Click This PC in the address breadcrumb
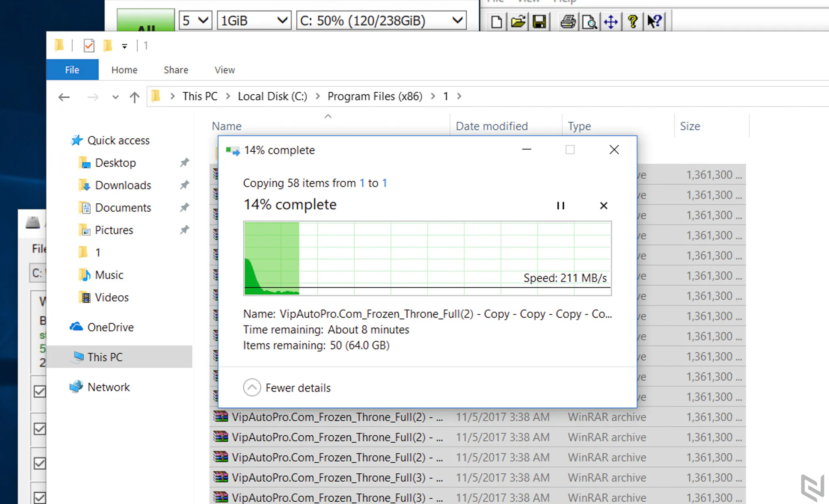 (200, 96)
